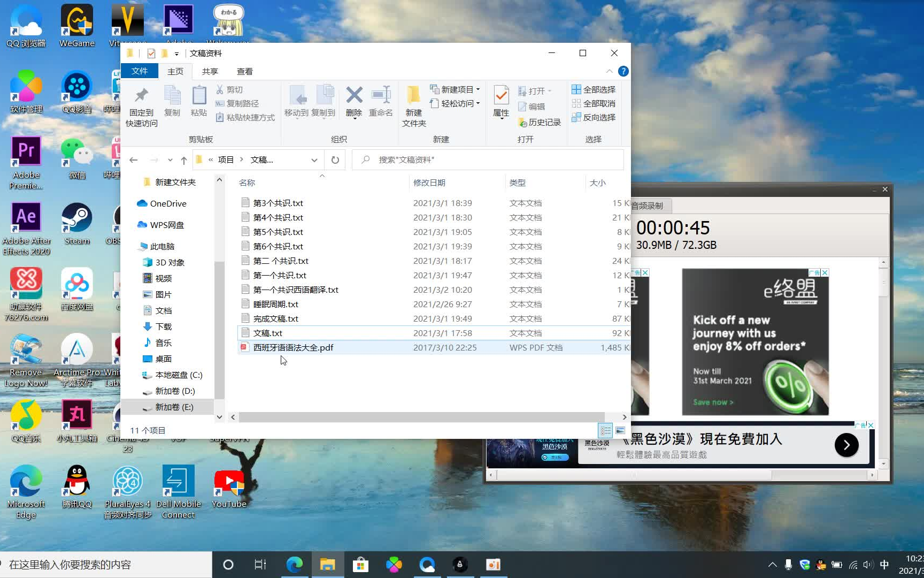This screenshot has width=924, height=578.
Task: Sort by the Name (名称) column header
Action: coord(247,182)
